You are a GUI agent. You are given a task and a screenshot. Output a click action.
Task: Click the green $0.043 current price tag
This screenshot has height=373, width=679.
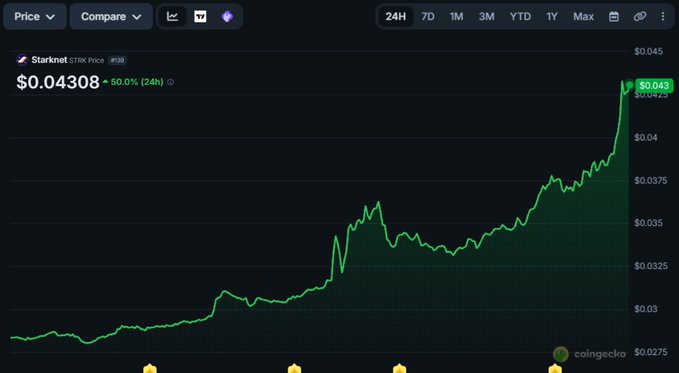654,85
